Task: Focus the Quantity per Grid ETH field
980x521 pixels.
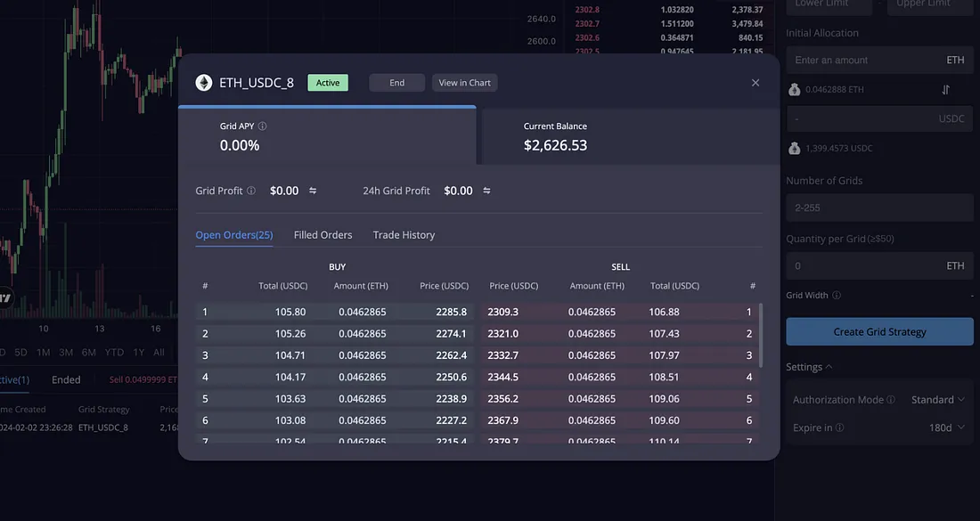Action: (879, 266)
